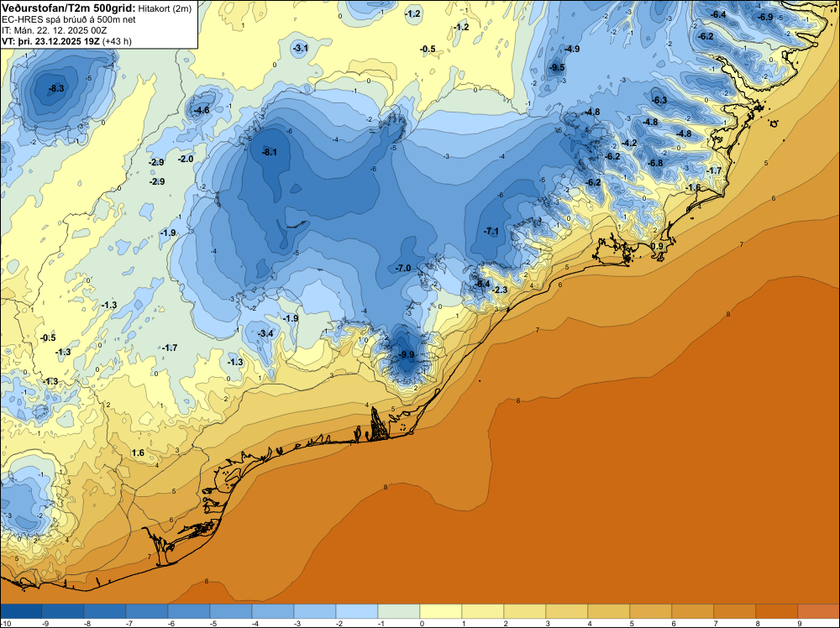Click the 'IT: Mán. 22. 12. 2025 00Z' line
The height and width of the screenshot is (628, 840).
[54, 30]
